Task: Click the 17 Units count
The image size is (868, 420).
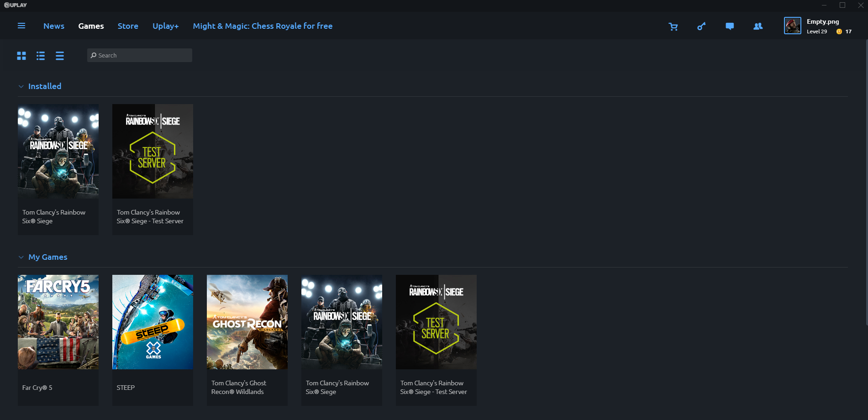Action: coord(848,31)
